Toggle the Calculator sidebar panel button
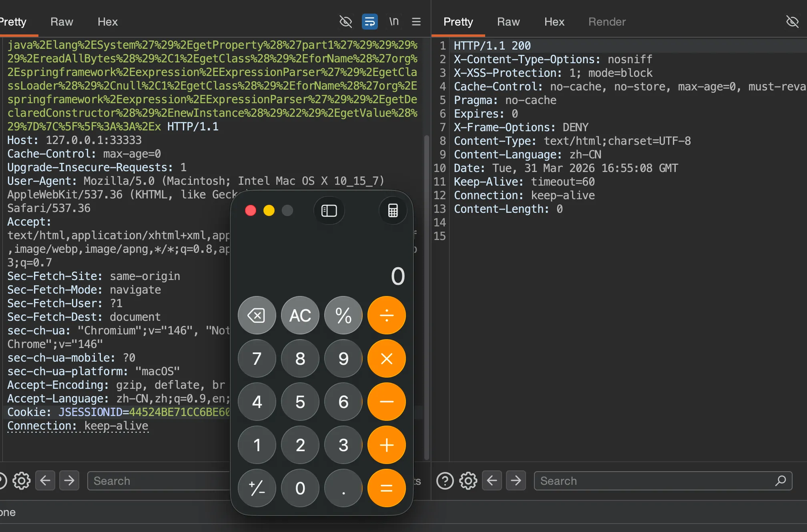Viewport: 807px width, 532px height. click(329, 210)
